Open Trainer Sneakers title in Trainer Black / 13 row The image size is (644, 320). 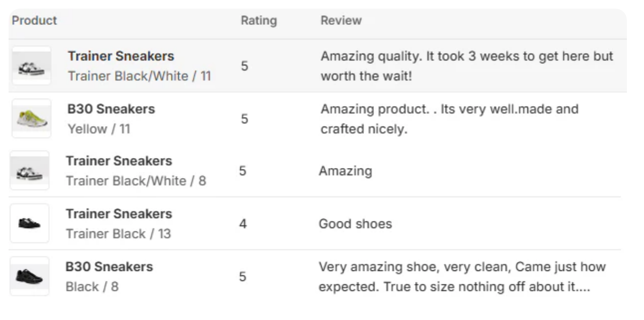119,214
